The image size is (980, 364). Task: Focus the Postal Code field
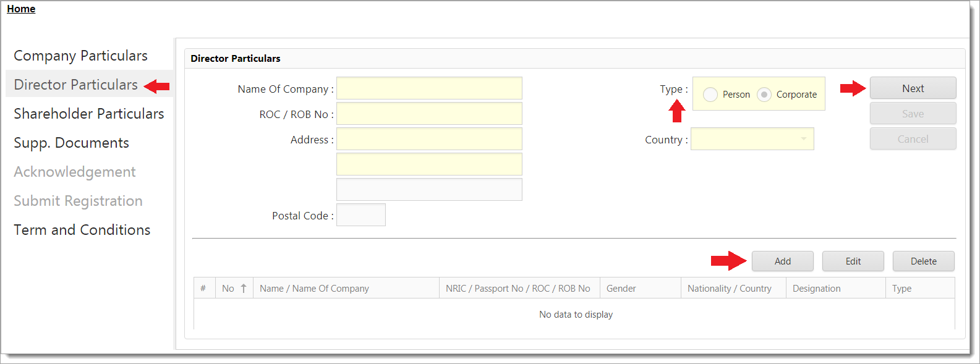pyautogui.click(x=360, y=215)
